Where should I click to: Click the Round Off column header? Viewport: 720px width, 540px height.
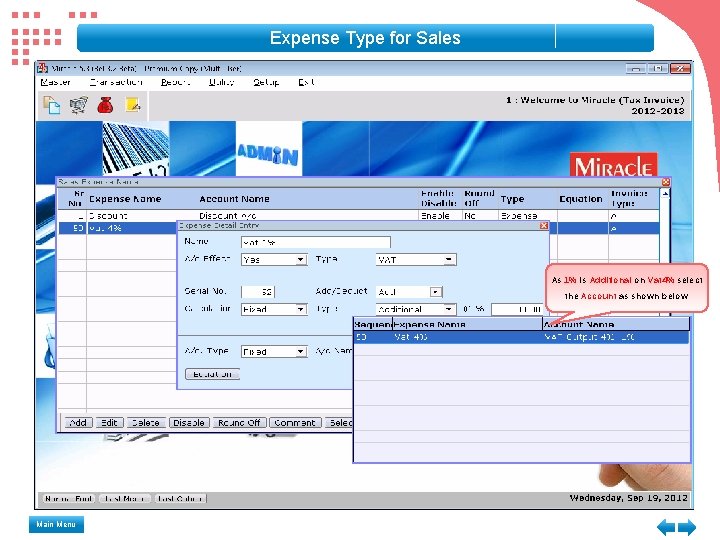(479, 198)
